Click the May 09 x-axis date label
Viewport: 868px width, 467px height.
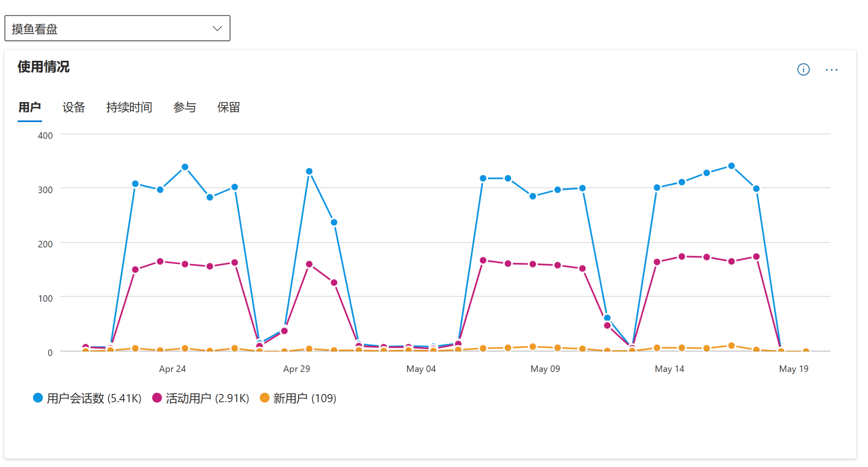coord(545,369)
